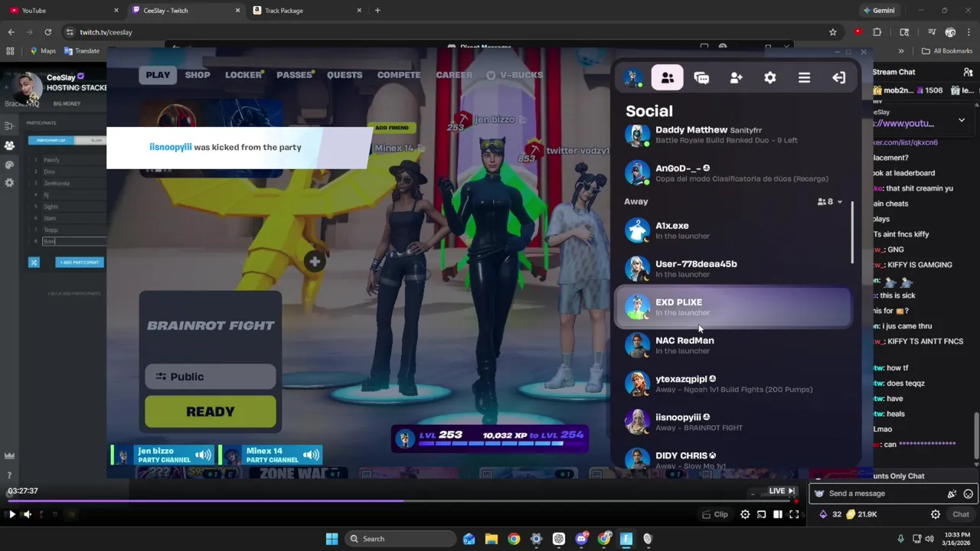The width and height of the screenshot is (980, 551).
Task: Open Twitch player settings gear
Action: point(745,514)
